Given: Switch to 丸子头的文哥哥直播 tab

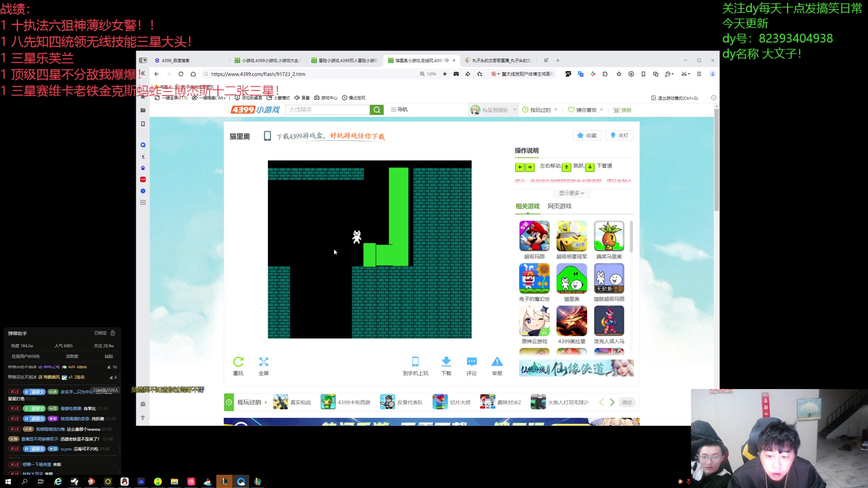Looking at the screenshot, I should coord(498,60).
